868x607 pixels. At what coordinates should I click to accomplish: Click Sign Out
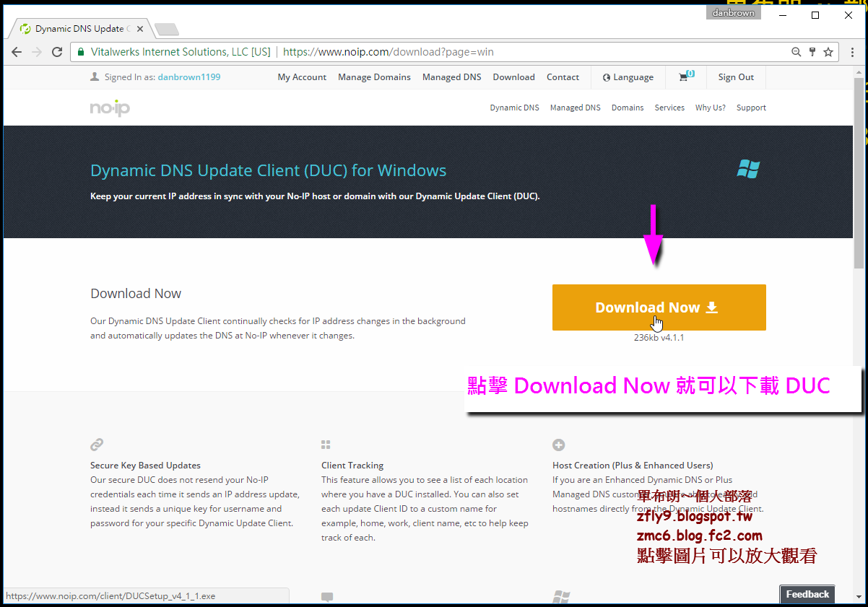736,77
